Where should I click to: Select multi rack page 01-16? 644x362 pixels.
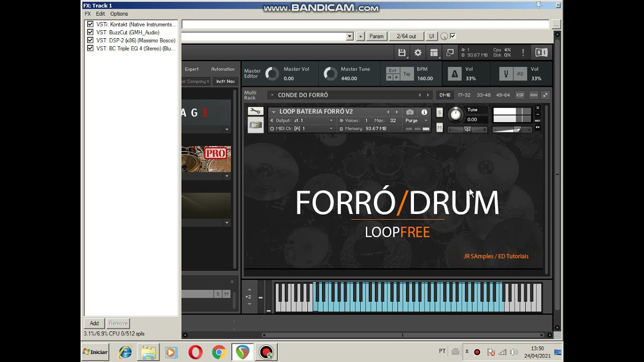coord(445,95)
